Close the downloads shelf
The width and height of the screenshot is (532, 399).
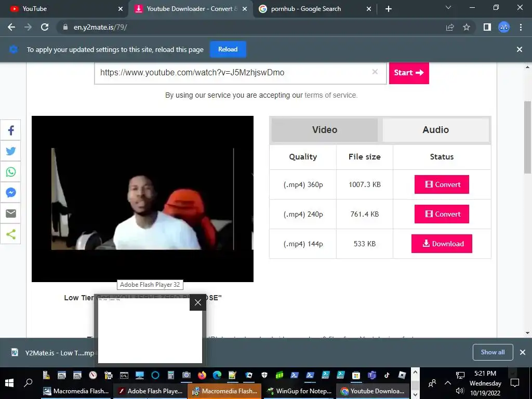pyautogui.click(x=523, y=352)
